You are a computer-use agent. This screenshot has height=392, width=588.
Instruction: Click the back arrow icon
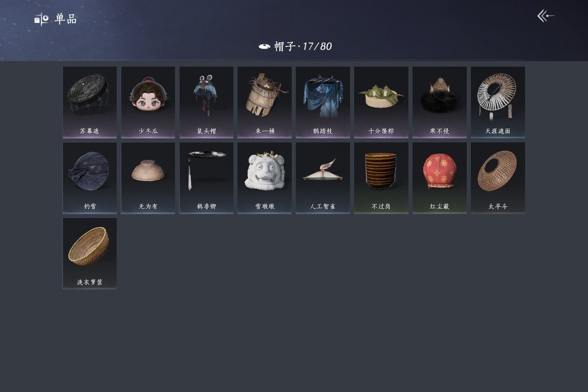[546, 16]
